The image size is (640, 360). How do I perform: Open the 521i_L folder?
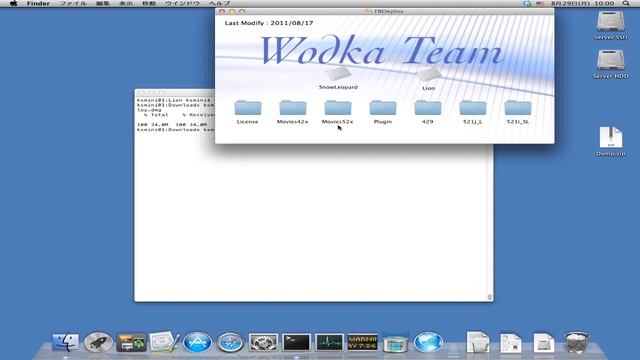(473, 108)
